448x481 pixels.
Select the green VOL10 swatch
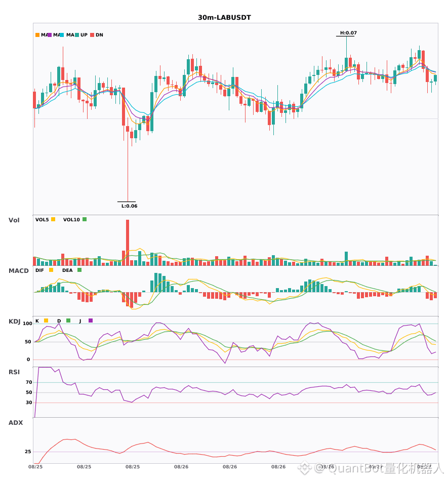(85, 219)
